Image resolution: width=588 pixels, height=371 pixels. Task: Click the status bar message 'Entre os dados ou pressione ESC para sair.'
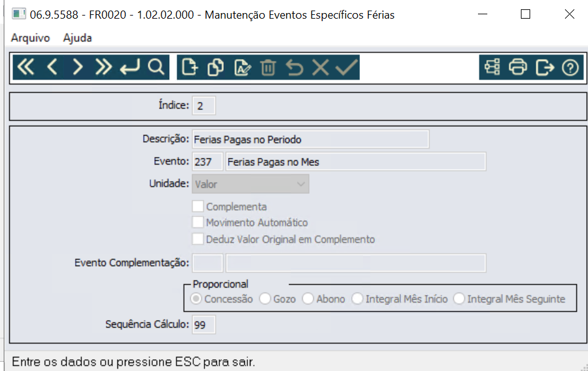[x=133, y=362]
